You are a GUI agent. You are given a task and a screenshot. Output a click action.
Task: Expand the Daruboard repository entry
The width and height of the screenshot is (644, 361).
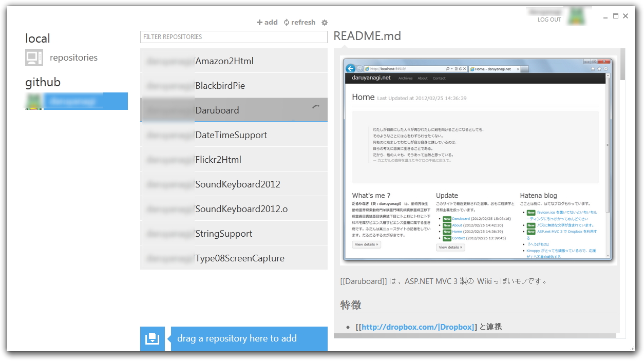click(x=234, y=109)
